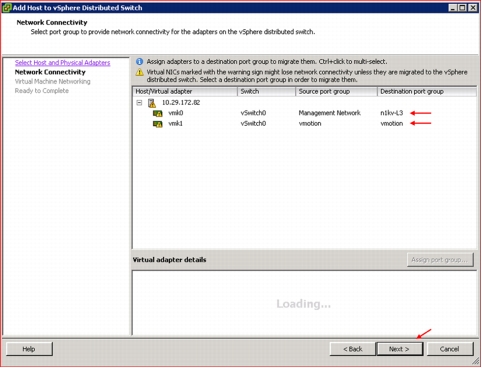Open Help for this wizard
Screen dimensions: 482x368
point(29,349)
